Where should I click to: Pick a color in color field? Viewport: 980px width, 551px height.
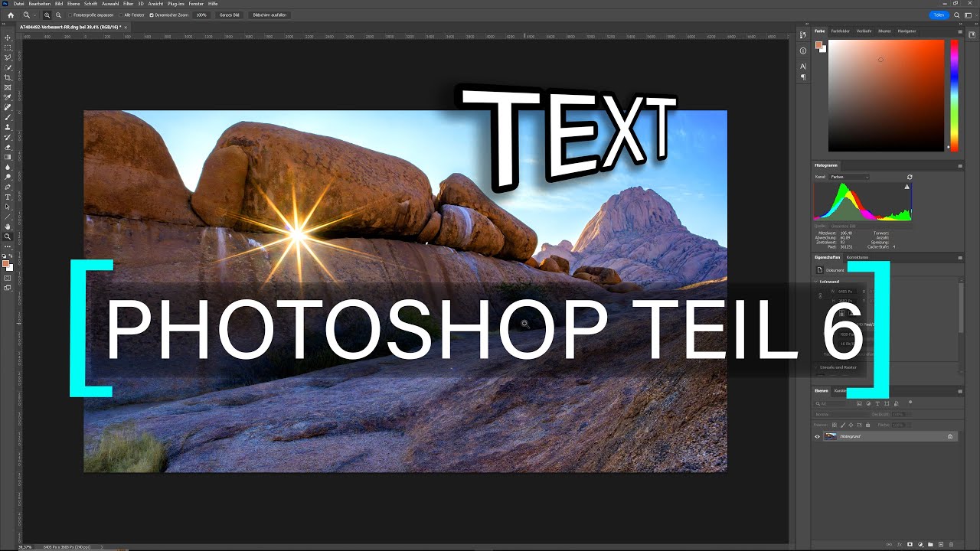tap(887, 96)
